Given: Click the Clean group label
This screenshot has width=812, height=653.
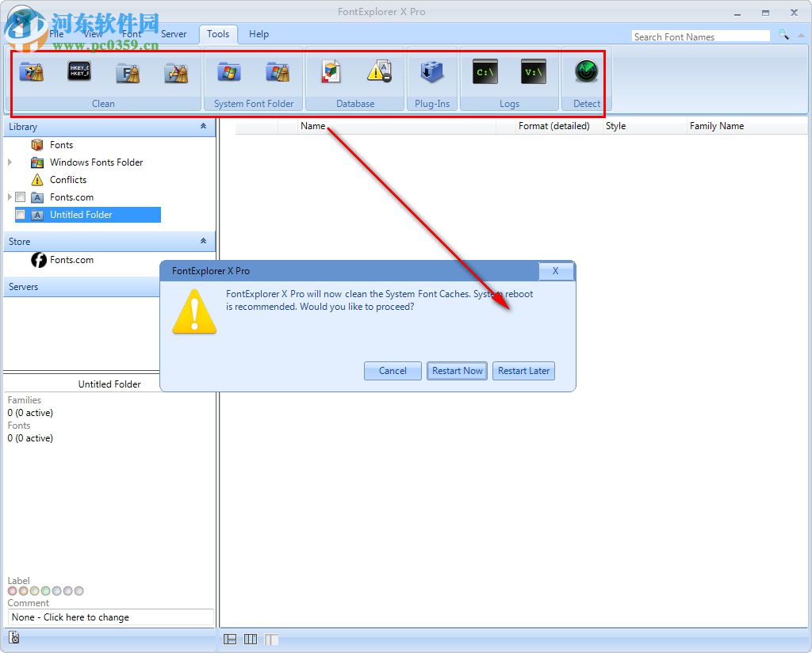Looking at the screenshot, I should pyautogui.click(x=103, y=104).
